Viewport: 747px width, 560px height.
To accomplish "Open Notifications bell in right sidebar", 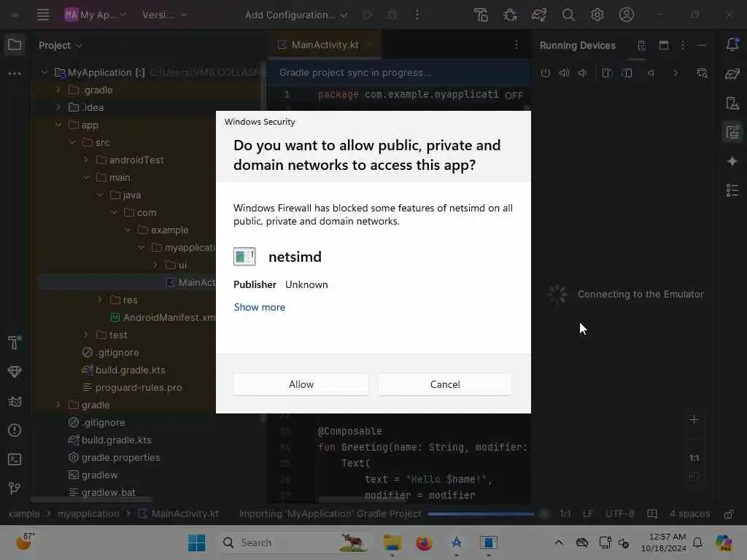I will pos(732,44).
